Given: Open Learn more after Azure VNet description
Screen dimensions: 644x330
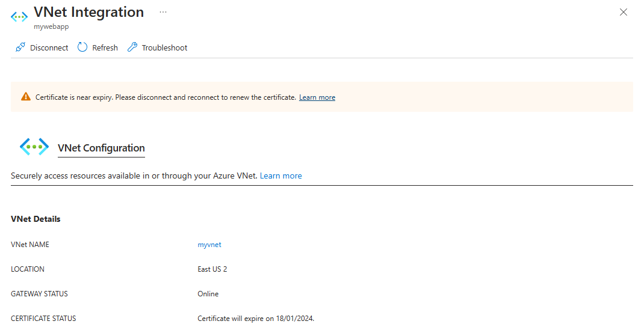Looking at the screenshot, I should click(x=281, y=176).
